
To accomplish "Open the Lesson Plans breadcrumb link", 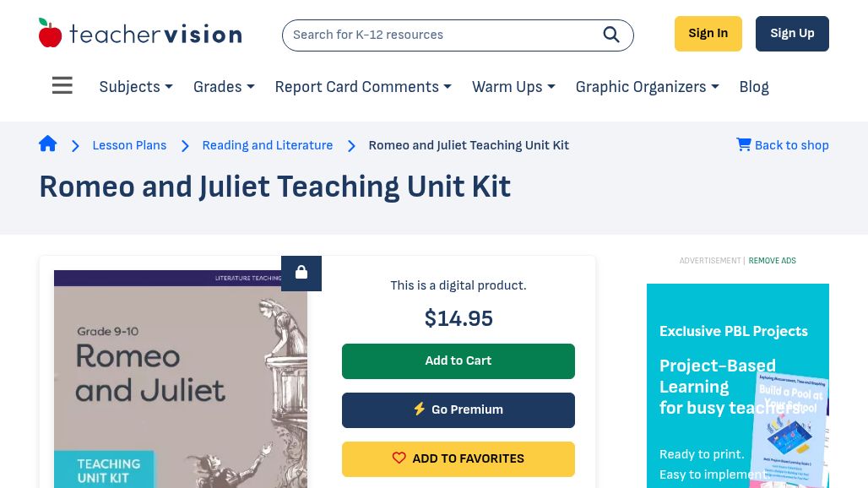I will [129, 145].
